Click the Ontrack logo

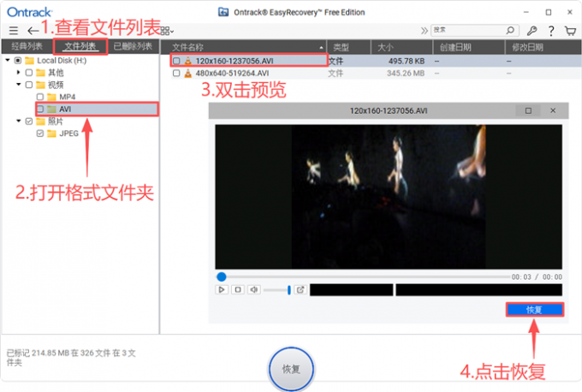[29, 12]
